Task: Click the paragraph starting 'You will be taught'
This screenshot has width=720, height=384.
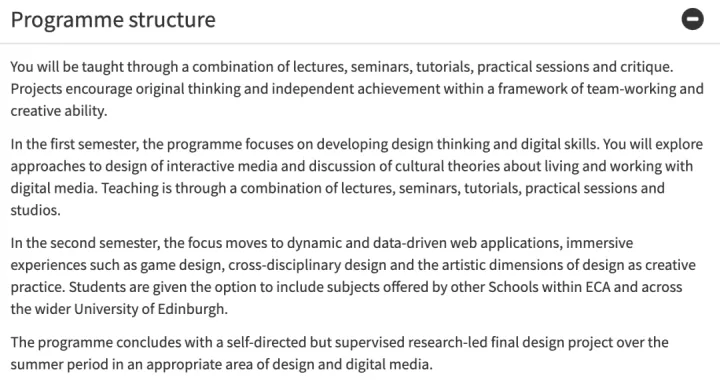Action: pos(357,89)
